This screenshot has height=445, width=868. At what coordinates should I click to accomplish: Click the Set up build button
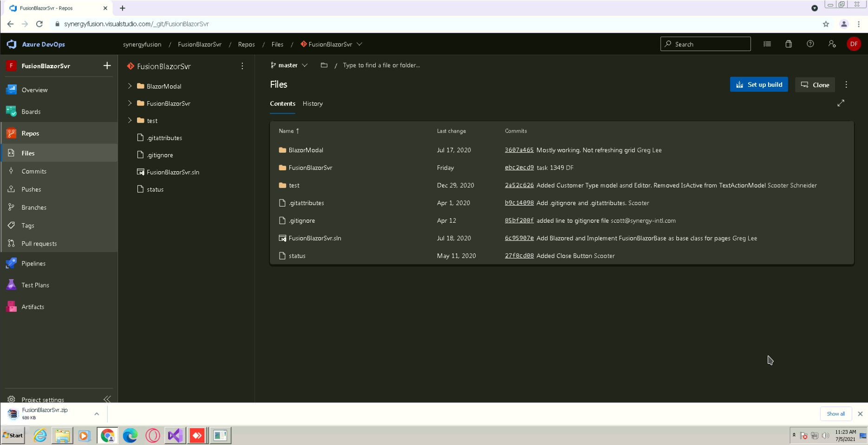point(759,84)
